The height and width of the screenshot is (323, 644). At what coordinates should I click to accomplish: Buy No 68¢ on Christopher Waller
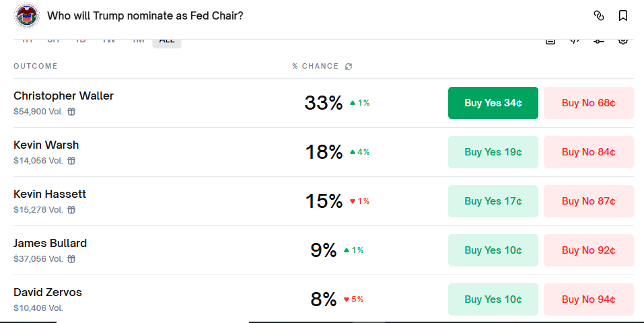pyautogui.click(x=589, y=103)
